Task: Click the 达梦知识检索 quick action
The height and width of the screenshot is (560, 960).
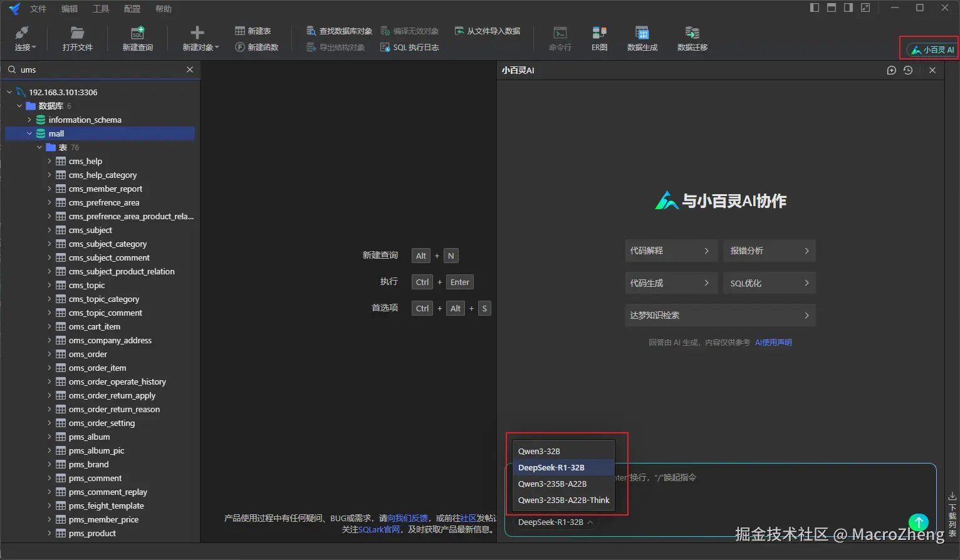Action: (x=720, y=315)
